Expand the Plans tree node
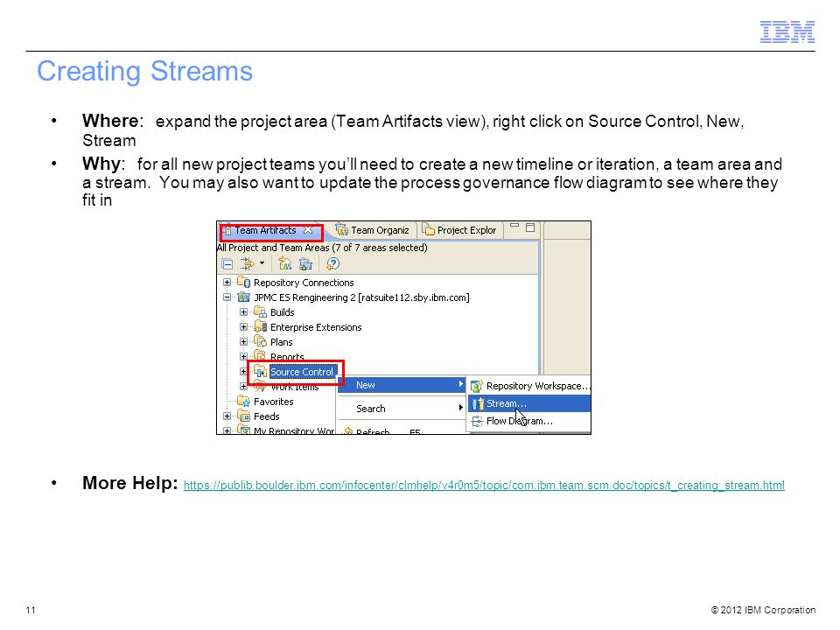Screen dimensions: 840x630 coord(244,342)
